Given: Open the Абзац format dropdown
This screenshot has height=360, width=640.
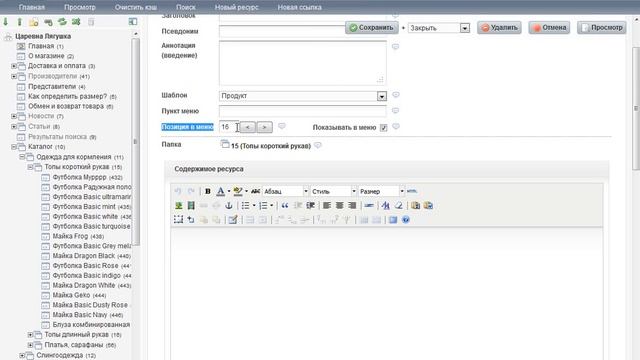Looking at the screenshot, I should (x=286, y=191).
